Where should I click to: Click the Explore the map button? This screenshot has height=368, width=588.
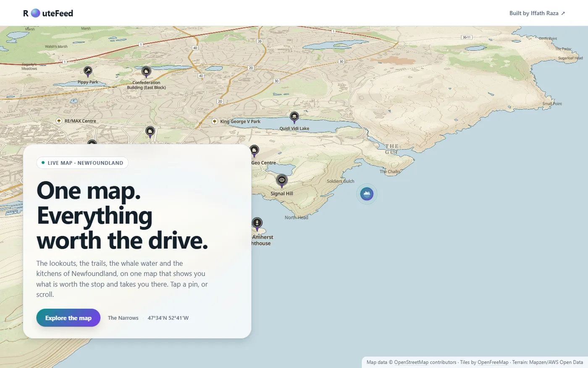point(68,318)
